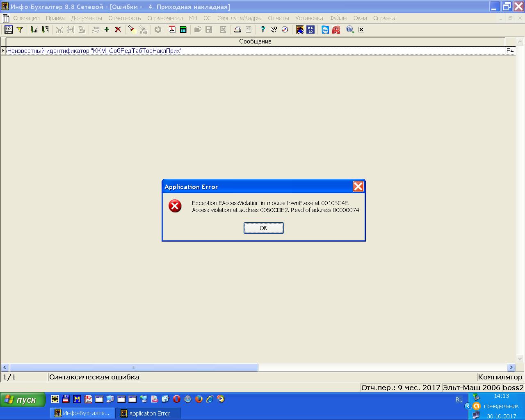Launch TeamViewer icon in the toolbar
Image resolution: width=525 pixels, height=420 pixels.
(325, 30)
